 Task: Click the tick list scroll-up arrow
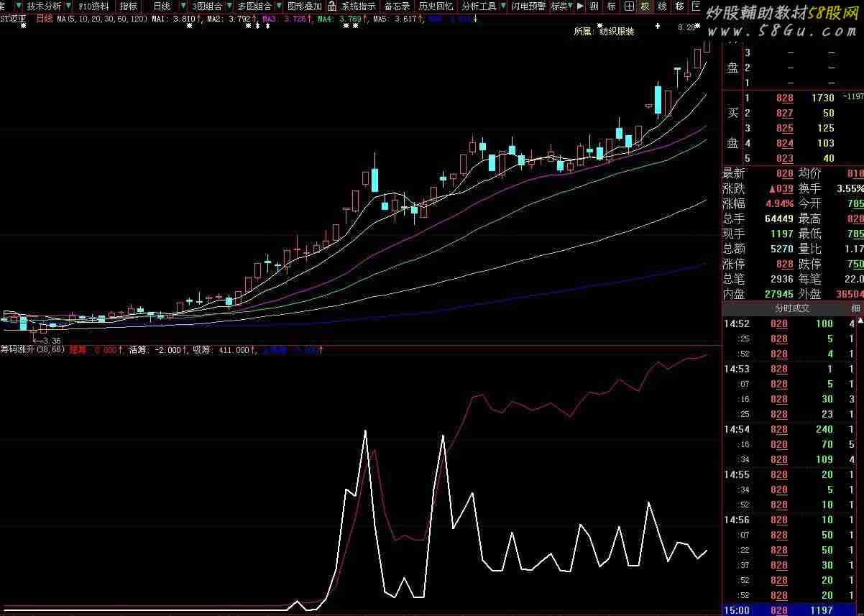coord(860,320)
